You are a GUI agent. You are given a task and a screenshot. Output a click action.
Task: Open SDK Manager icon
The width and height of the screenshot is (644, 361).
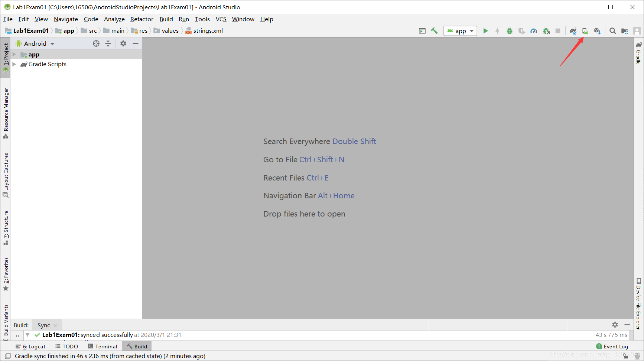[597, 31]
